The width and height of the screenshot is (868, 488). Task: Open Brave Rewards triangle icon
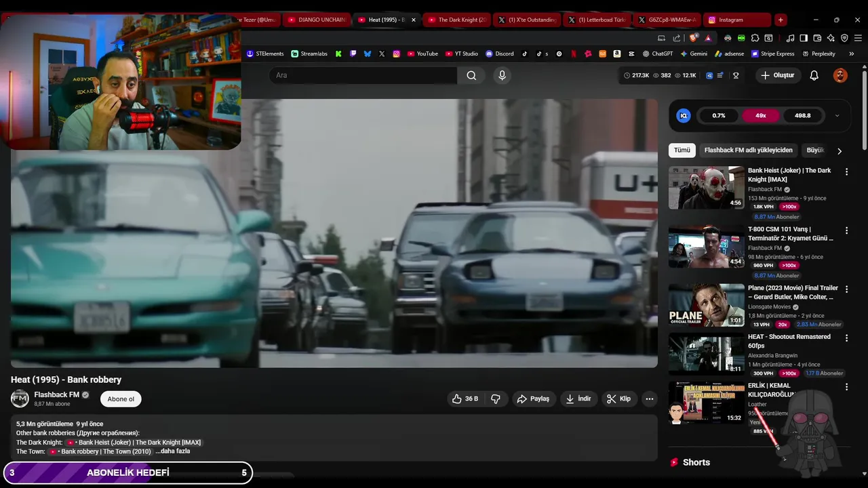(x=708, y=38)
